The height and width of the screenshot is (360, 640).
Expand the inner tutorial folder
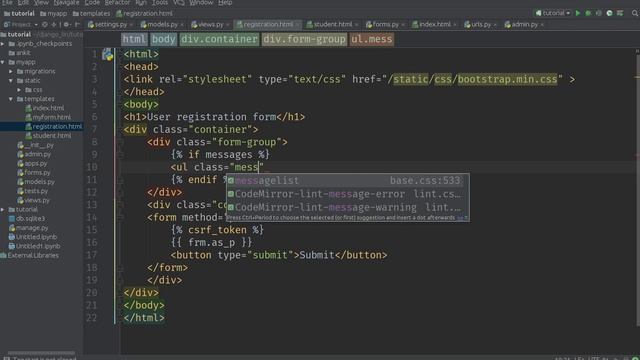pyautogui.click(x=3, y=209)
